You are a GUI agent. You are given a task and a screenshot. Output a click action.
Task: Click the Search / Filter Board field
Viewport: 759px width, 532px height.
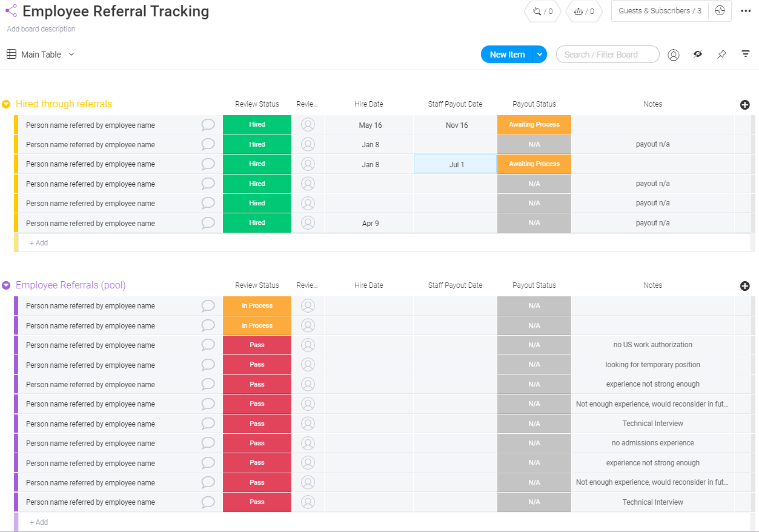[x=608, y=55]
